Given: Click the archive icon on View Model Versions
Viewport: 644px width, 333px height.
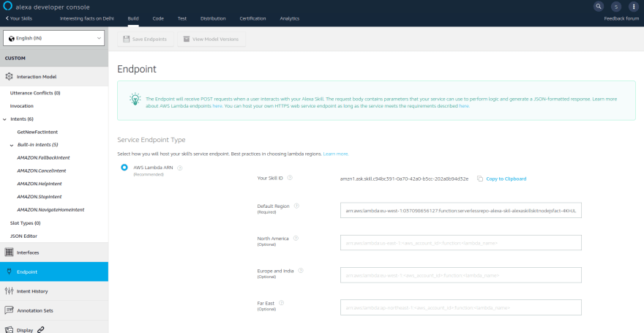Looking at the screenshot, I should coord(187,39).
